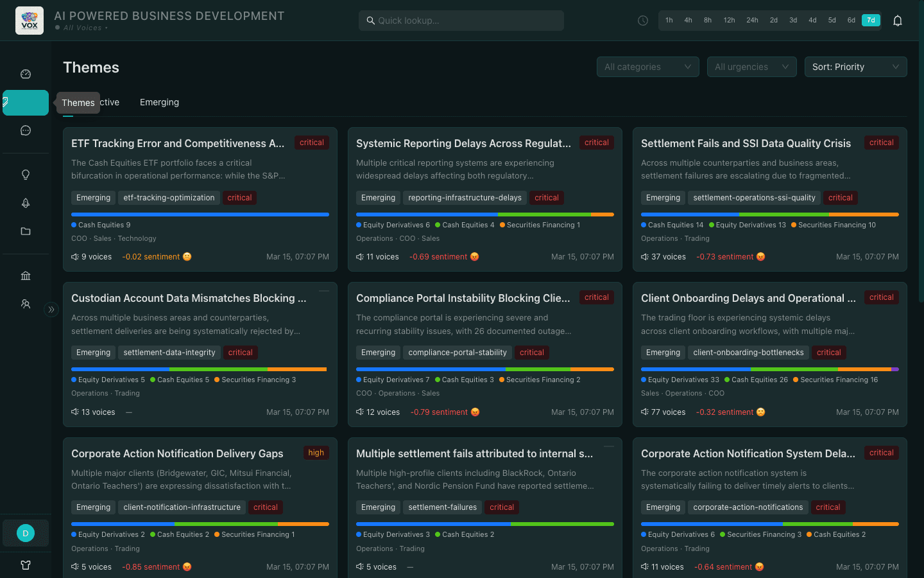Click the clock history icon near time ranges

tap(643, 20)
